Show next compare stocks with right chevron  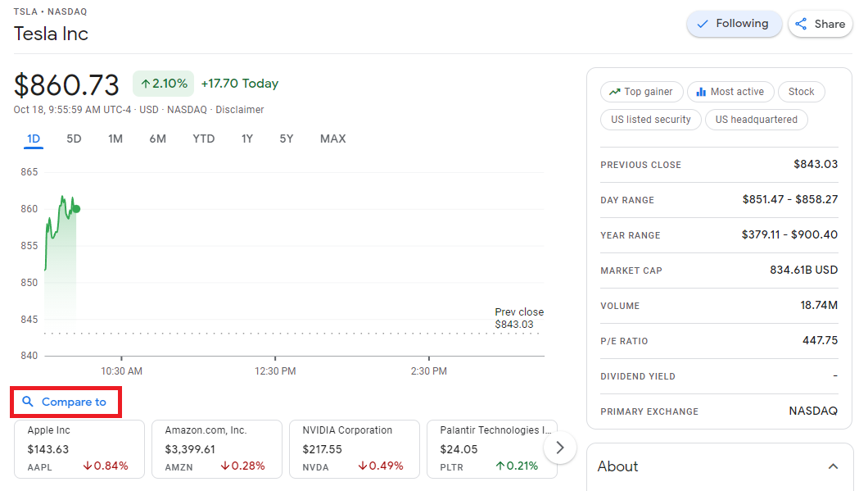click(559, 448)
